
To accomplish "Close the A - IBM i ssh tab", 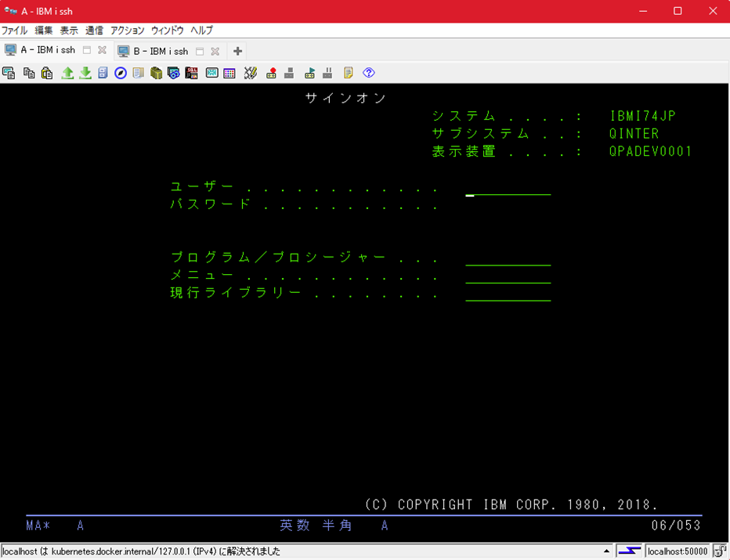I will (102, 50).
